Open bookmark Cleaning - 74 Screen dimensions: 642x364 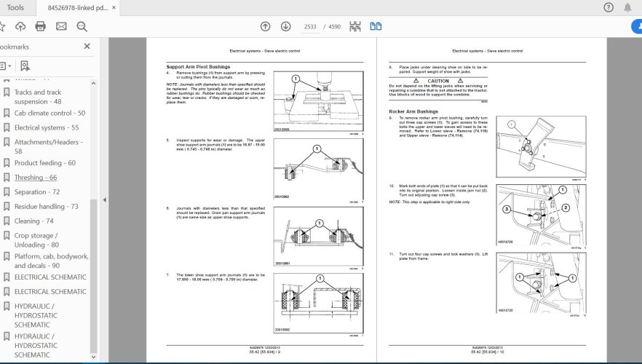(34, 221)
